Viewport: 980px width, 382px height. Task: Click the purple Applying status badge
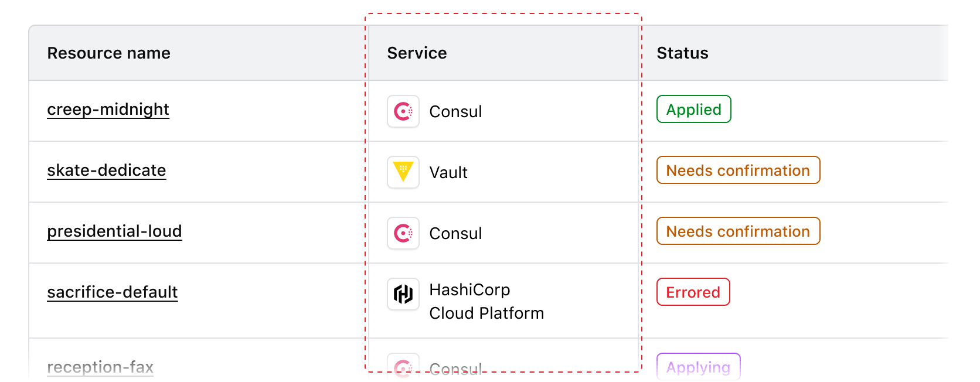pos(699,367)
